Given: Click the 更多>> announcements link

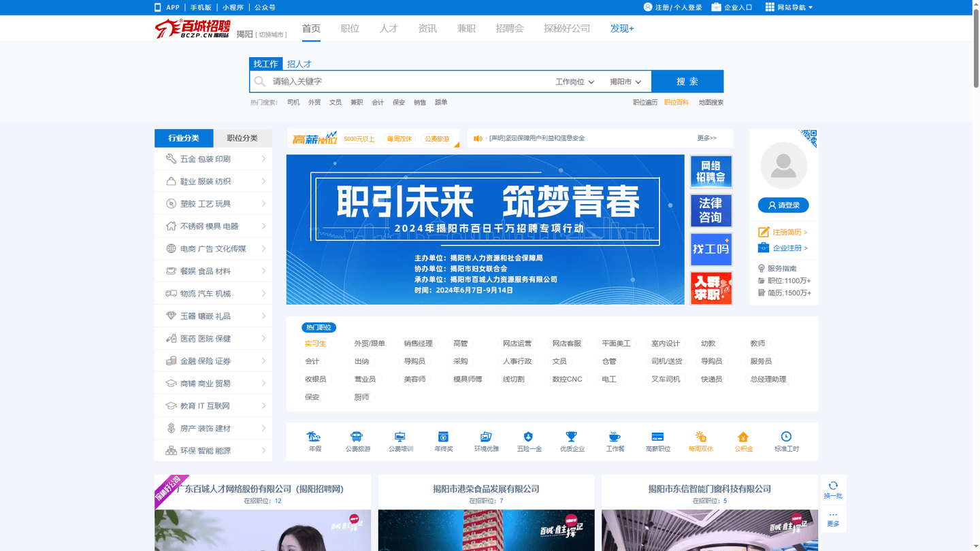Looking at the screenshot, I should [x=706, y=138].
